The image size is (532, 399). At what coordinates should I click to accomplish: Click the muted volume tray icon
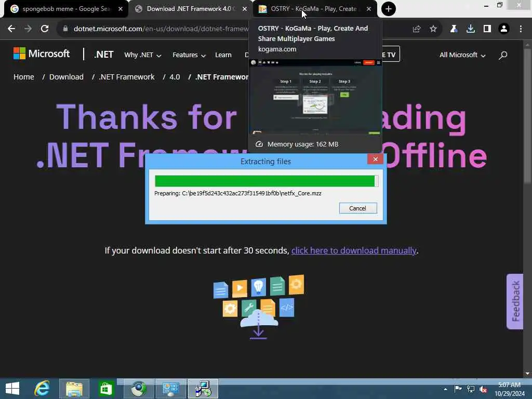tap(483, 390)
